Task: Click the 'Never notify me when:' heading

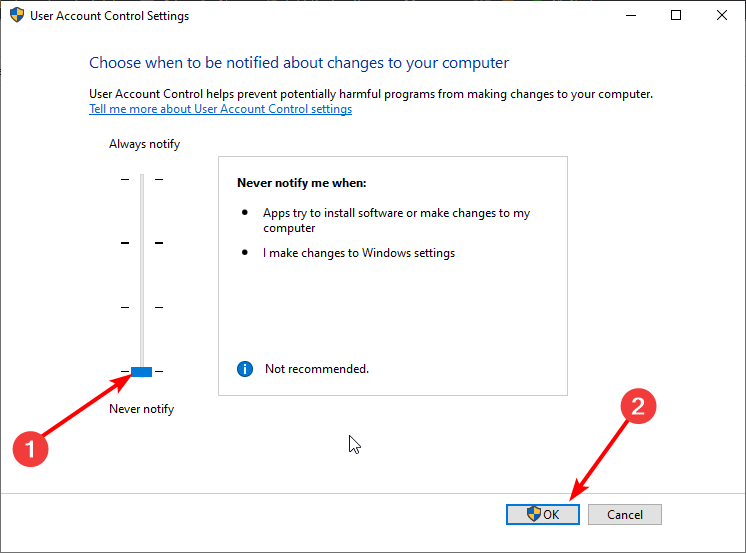Action: pos(302,183)
